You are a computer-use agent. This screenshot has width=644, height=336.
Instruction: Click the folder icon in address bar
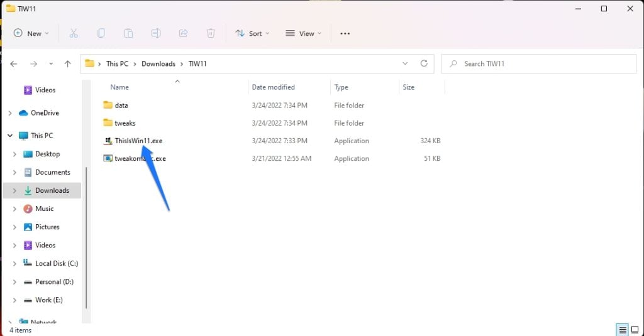[x=89, y=63]
